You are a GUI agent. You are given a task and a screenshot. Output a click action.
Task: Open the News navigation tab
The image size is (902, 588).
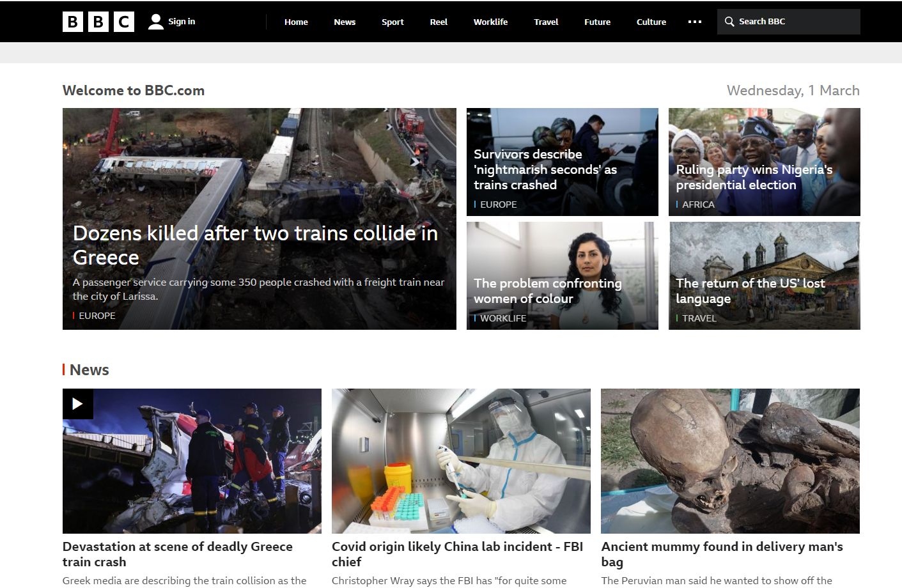[x=345, y=22]
